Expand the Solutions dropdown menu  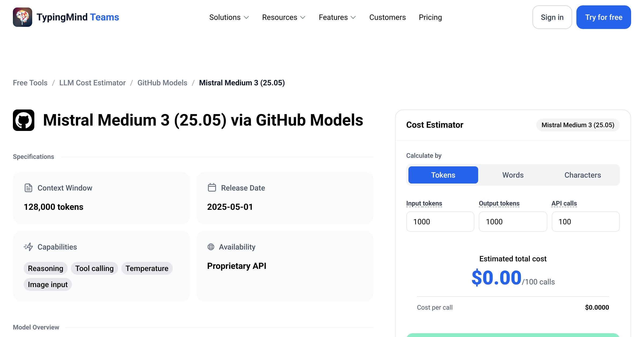click(229, 17)
